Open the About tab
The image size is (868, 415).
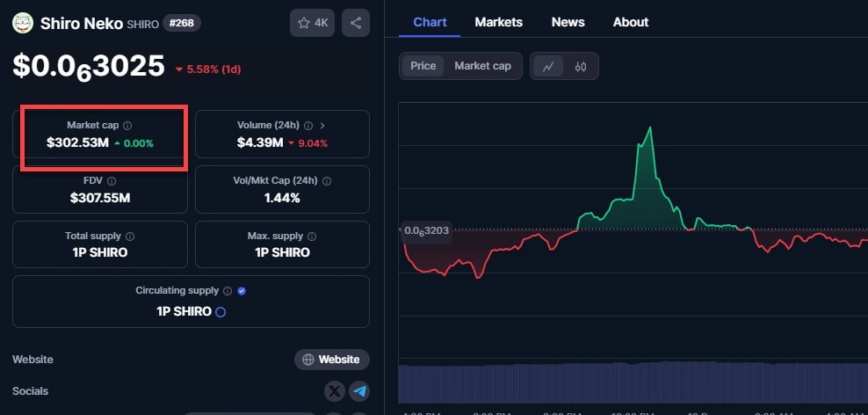coord(630,22)
